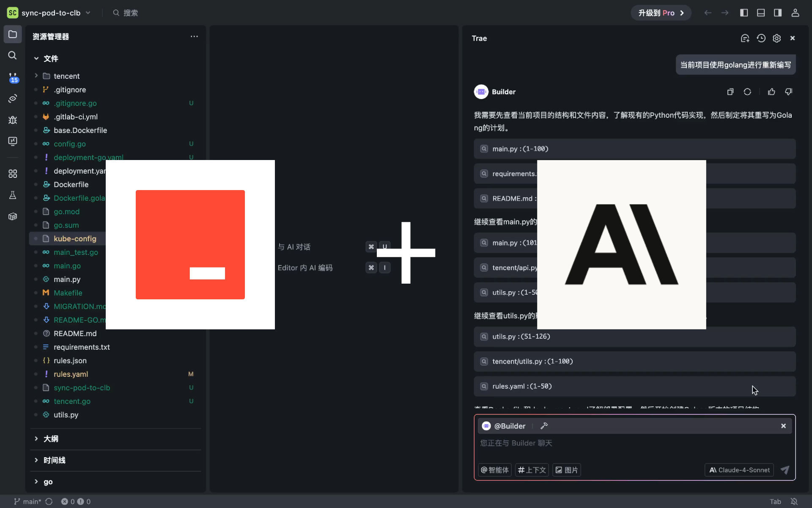Go forward with the right arrow
This screenshot has height=508, width=812.
pyautogui.click(x=725, y=13)
